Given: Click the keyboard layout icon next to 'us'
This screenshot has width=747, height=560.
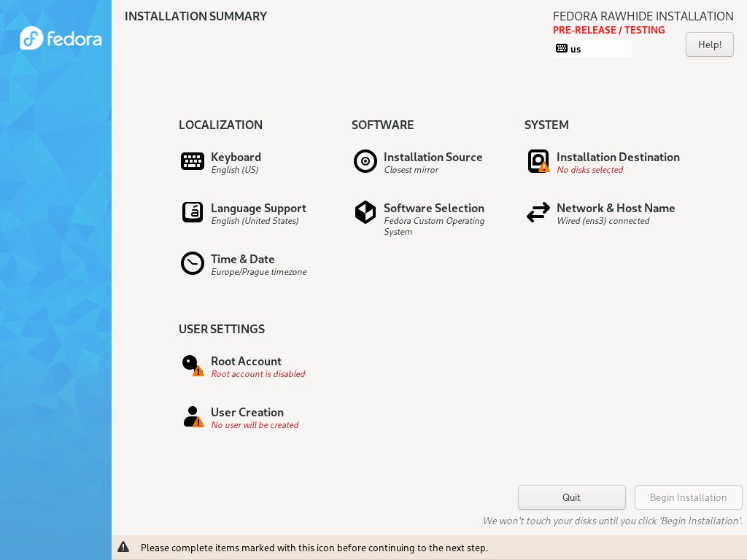Looking at the screenshot, I should pyautogui.click(x=562, y=48).
